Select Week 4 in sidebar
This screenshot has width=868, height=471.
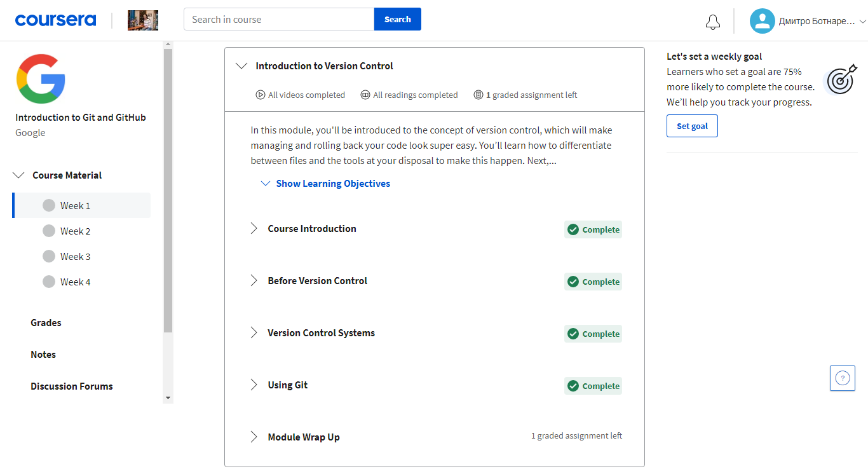pyautogui.click(x=81, y=282)
